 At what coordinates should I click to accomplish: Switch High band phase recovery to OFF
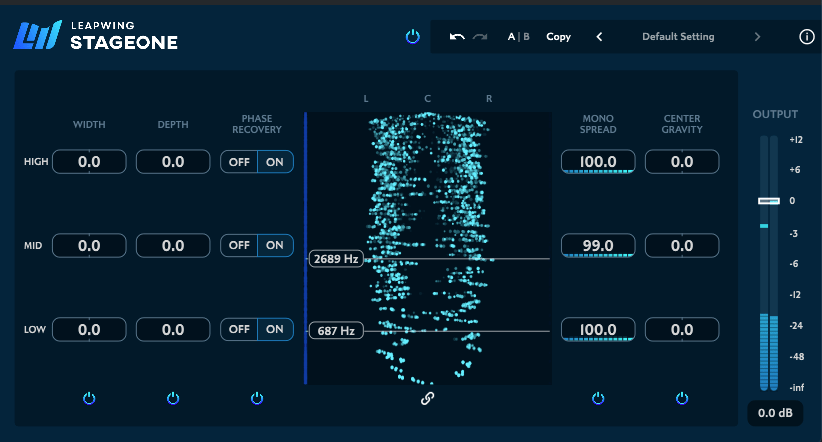[x=239, y=162]
